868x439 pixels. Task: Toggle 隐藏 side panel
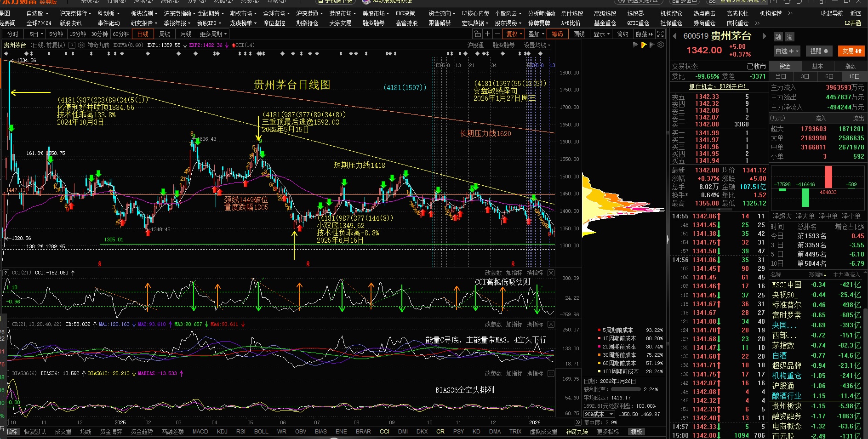pyautogui.click(x=644, y=34)
